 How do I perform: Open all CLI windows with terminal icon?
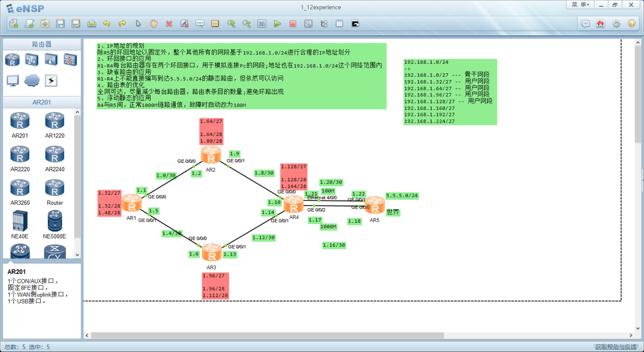coord(355,23)
